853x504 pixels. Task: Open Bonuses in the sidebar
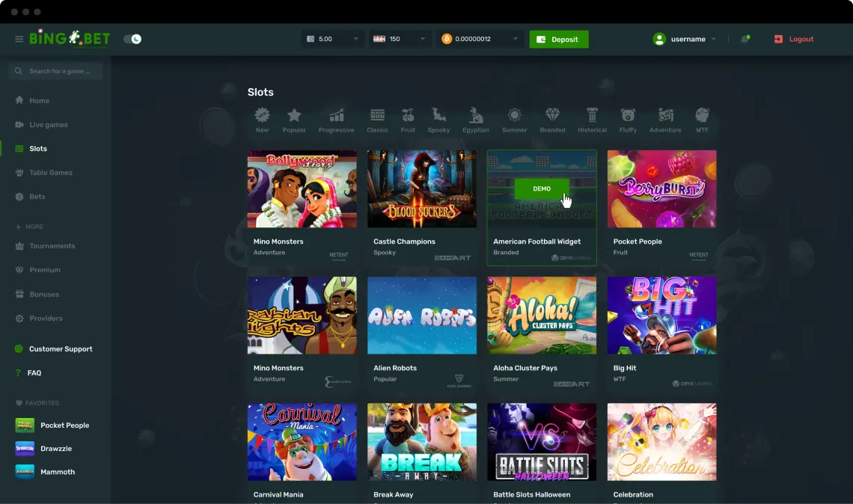pos(37,294)
